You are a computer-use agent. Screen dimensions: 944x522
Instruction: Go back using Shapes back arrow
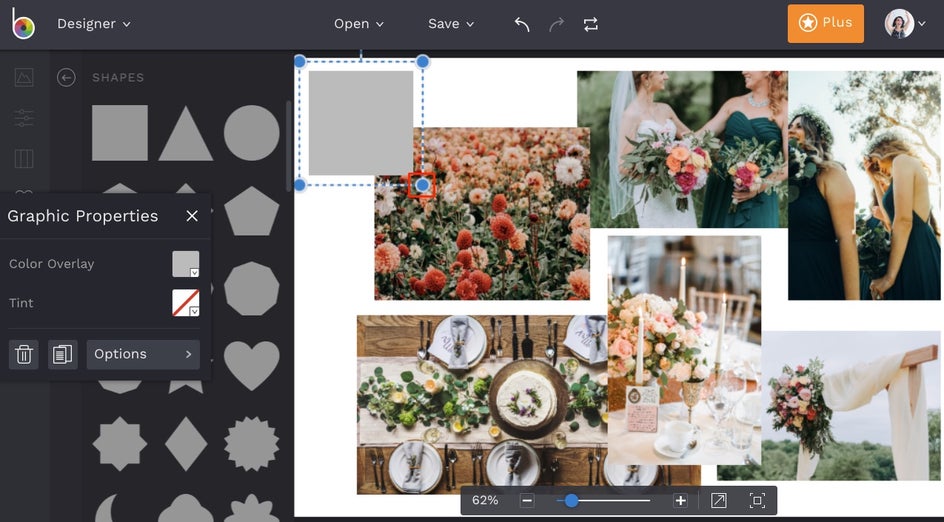(67, 78)
